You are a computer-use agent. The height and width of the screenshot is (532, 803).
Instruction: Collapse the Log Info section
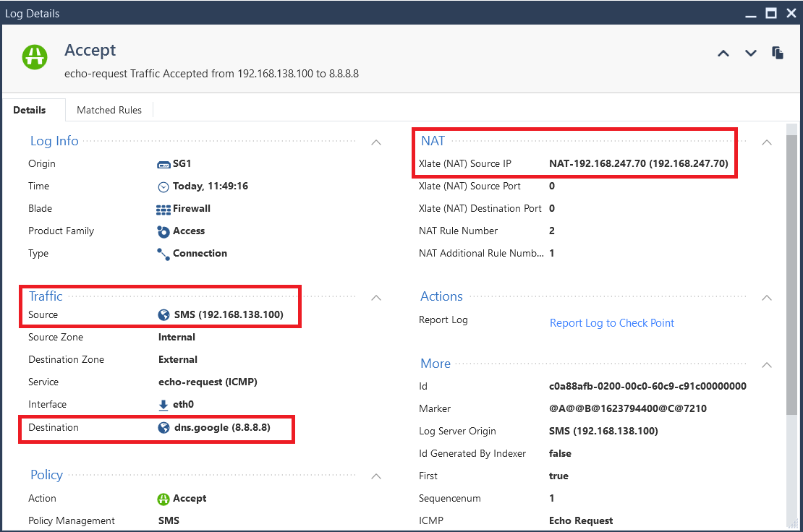(x=376, y=142)
